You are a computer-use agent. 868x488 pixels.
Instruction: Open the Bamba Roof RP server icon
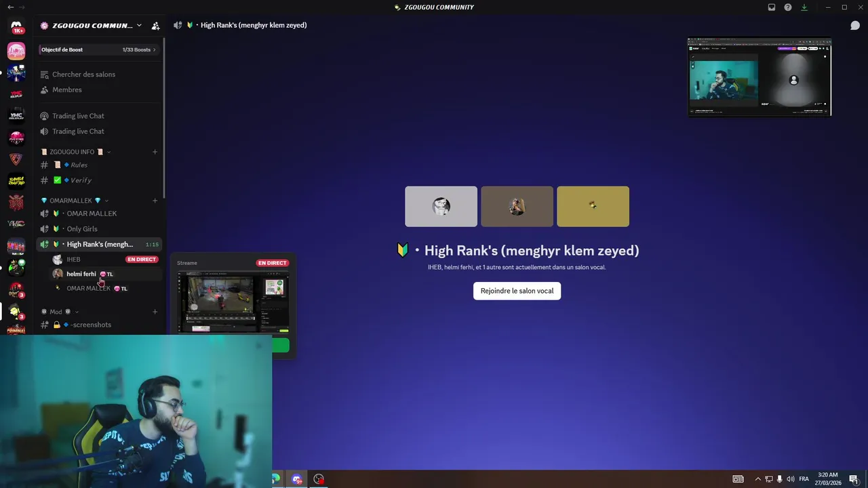click(16, 181)
